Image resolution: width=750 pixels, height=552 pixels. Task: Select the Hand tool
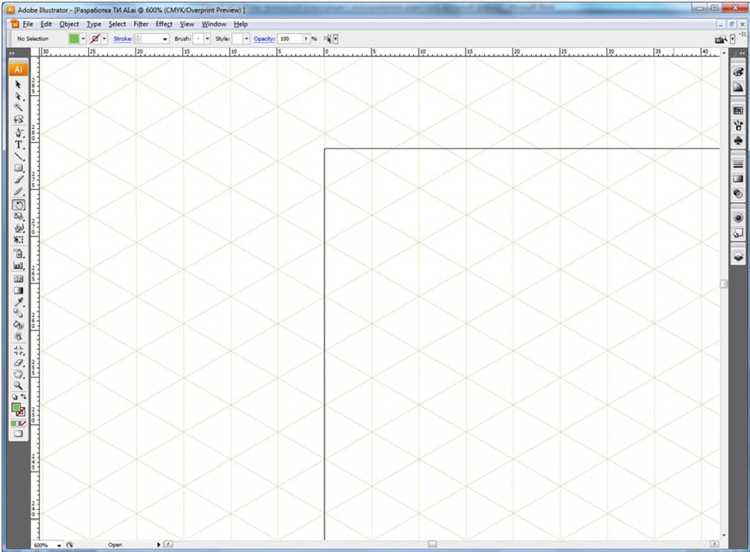pyautogui.click(x=18, y=374)
